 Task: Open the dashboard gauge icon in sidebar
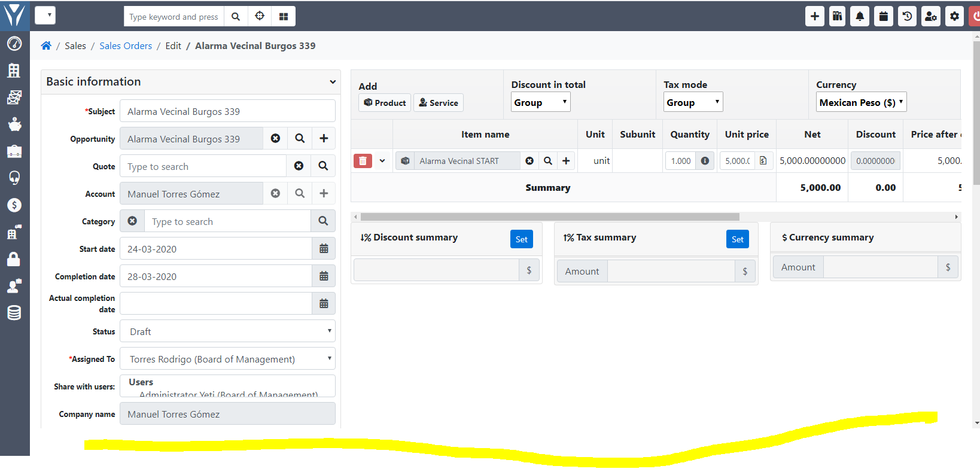coord(14,44)
